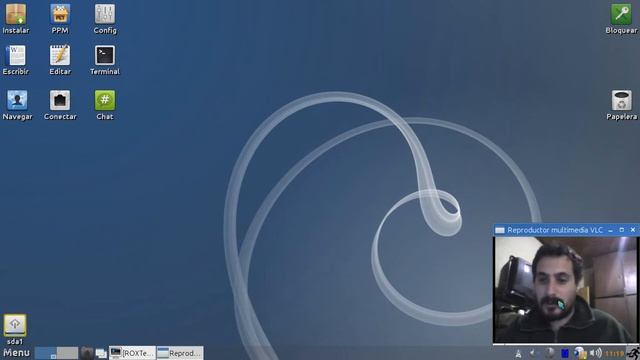The height and width of the screenshot is (360, 640).
Task: Switch to the second virtual desktop pager
Action: (x=67, y=353)
